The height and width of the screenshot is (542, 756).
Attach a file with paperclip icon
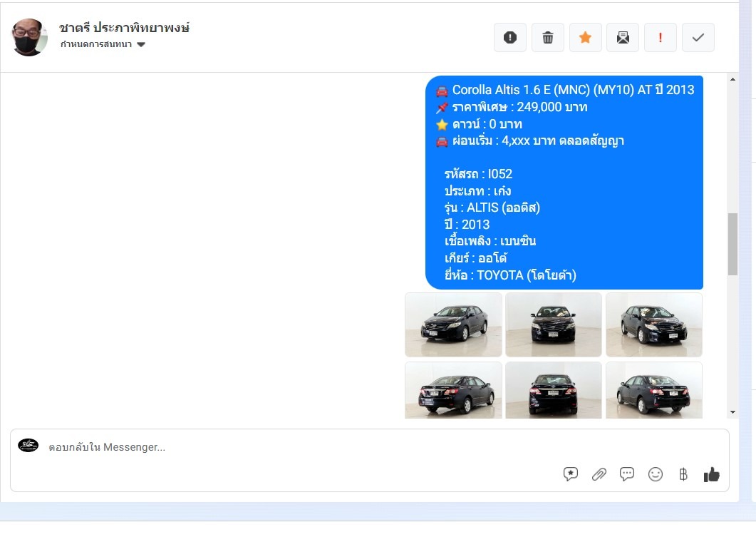[x=599, y=474]
